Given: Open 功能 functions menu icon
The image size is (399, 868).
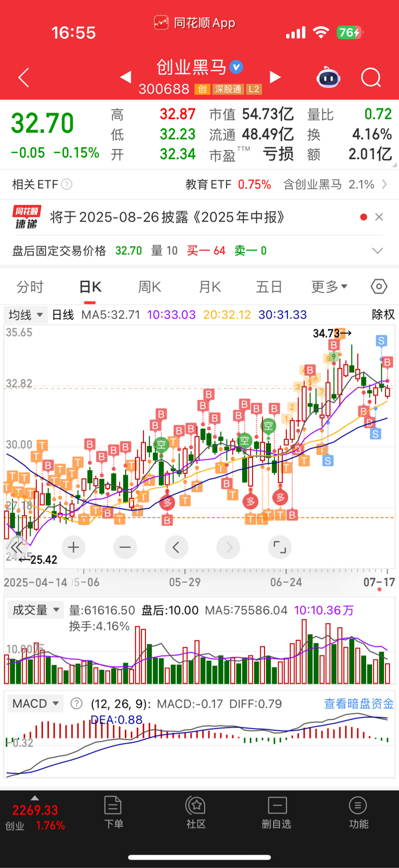Looking at the screenshot, I should [x=358, y=812].
